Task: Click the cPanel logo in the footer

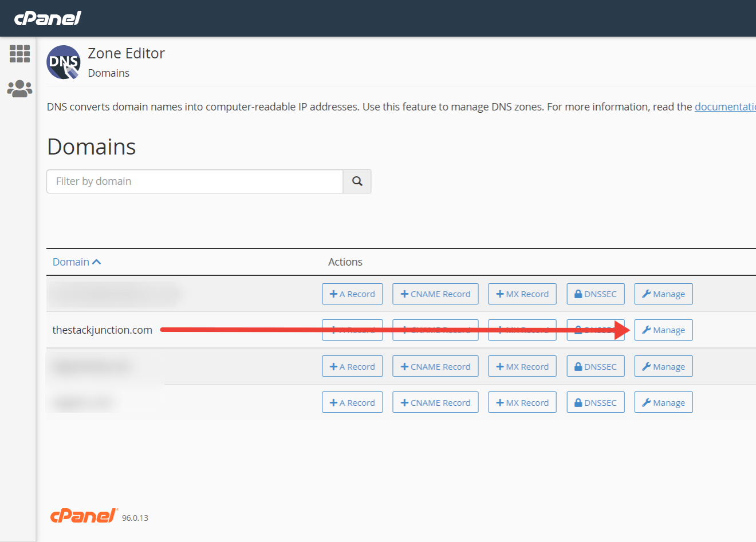Action: pyautogui.click(x=83, y=515)
